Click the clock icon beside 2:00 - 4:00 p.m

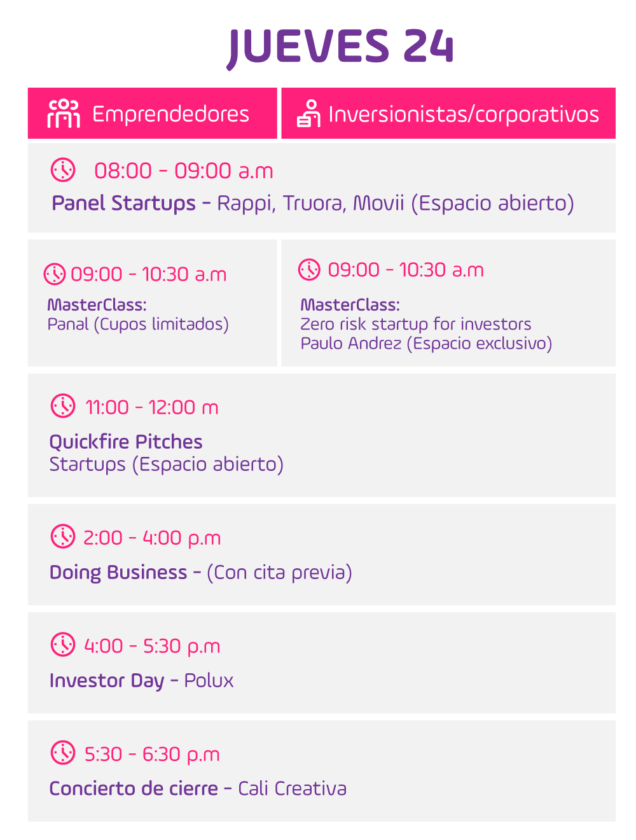pyautogui.click(x=63, y=536)
